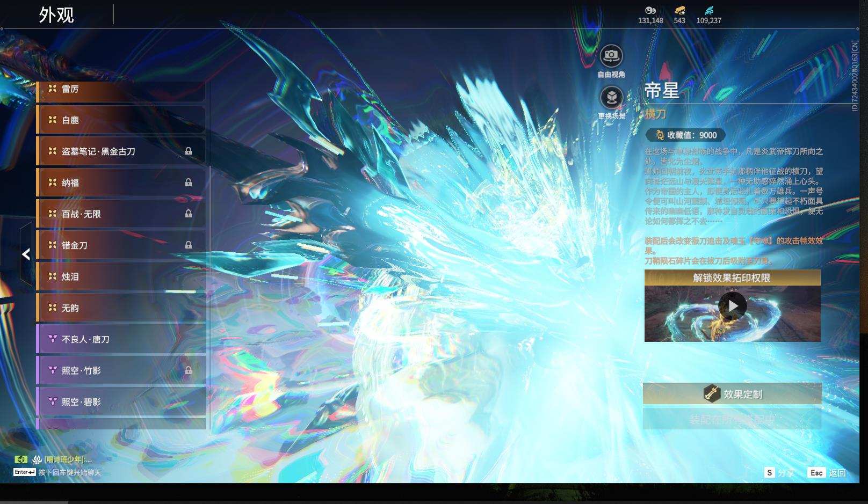868x504 pixels.
Task: Click the 更换场景 scene switch icon
Action: [x=611, y=97]
